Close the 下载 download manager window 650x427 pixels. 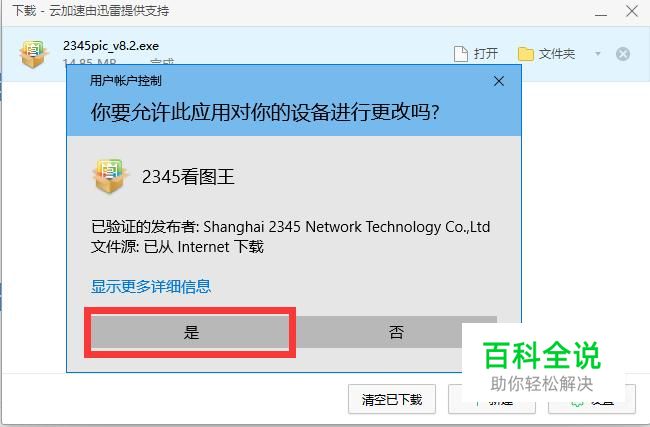click(632, 11)
